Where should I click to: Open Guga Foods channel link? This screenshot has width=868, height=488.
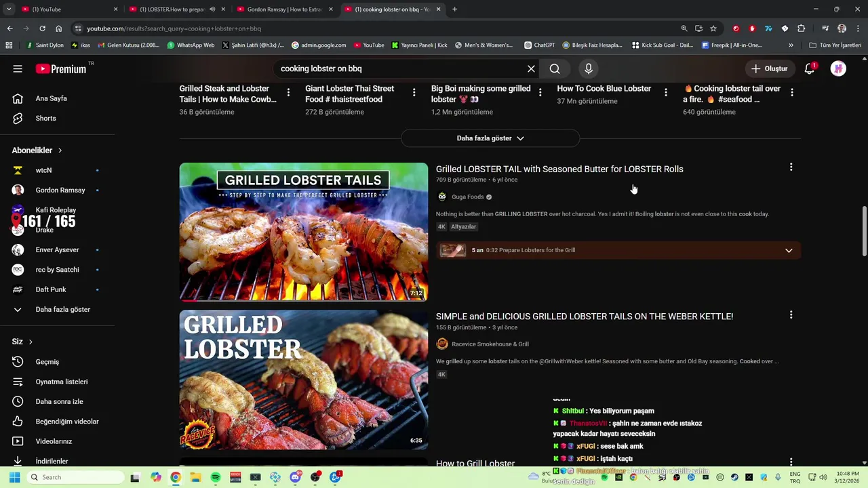(468, 197)
